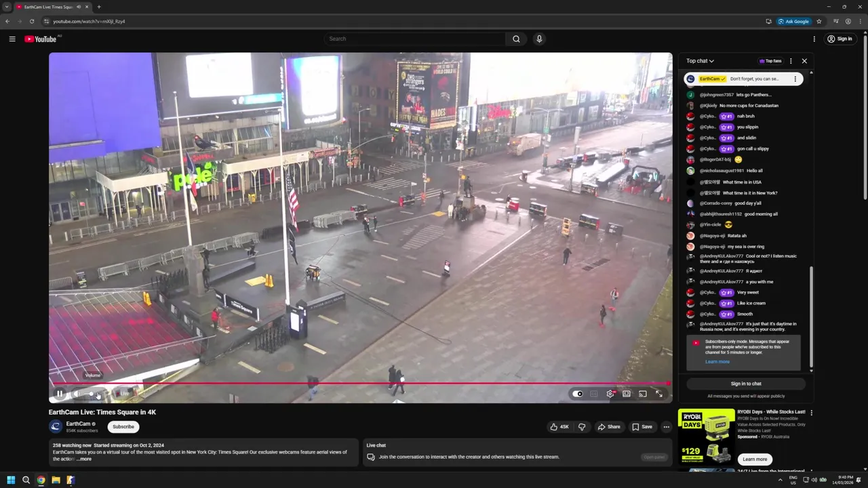The height and width of the screenshot is (488, 868).
Task: Toggle the autoplay switch in the player
Action: tap(577, 393)
